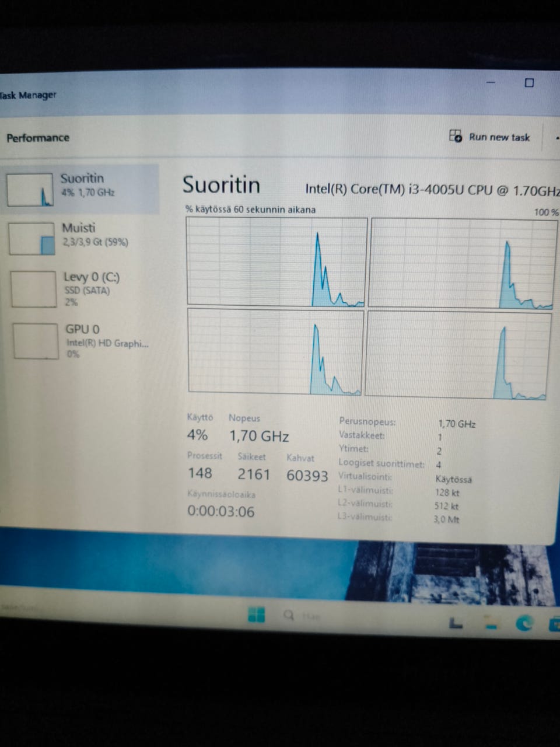The image size is (560, 747).
Task: Click Run new task button
Action: tap(489, 137)
